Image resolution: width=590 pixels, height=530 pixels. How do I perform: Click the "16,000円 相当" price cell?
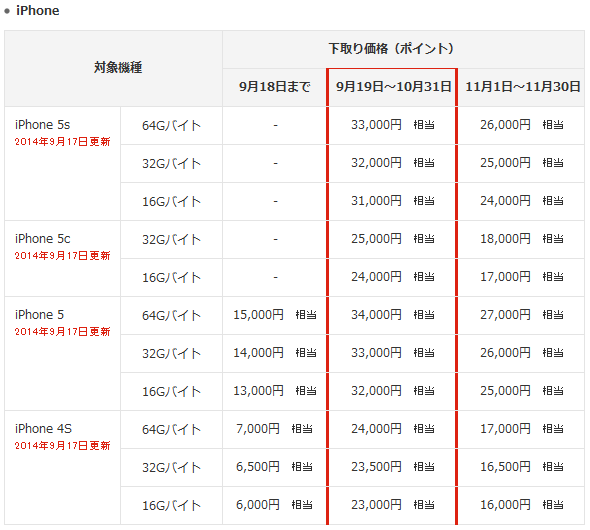[x=522, y=504]
